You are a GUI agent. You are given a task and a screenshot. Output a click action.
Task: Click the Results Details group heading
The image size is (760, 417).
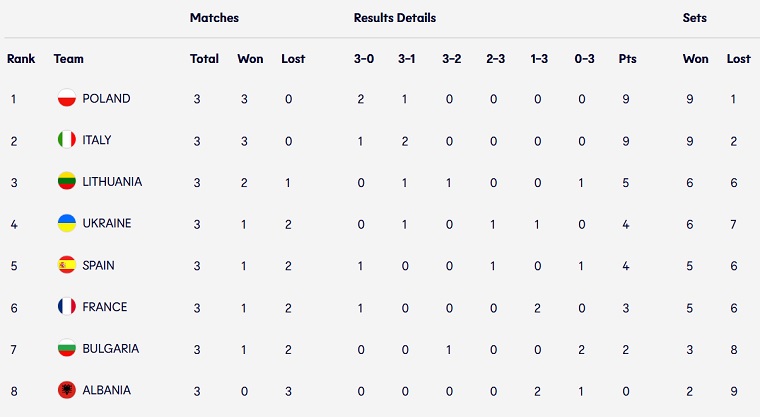point(395,18)
